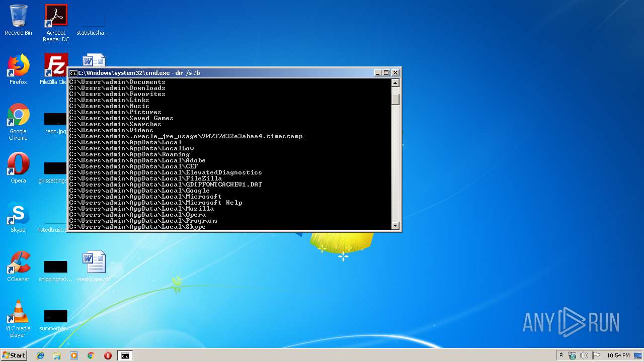Click the C:\Users\admin\Documents line
This screenshot has height=362, width=644.
click(x=117, y=82)
